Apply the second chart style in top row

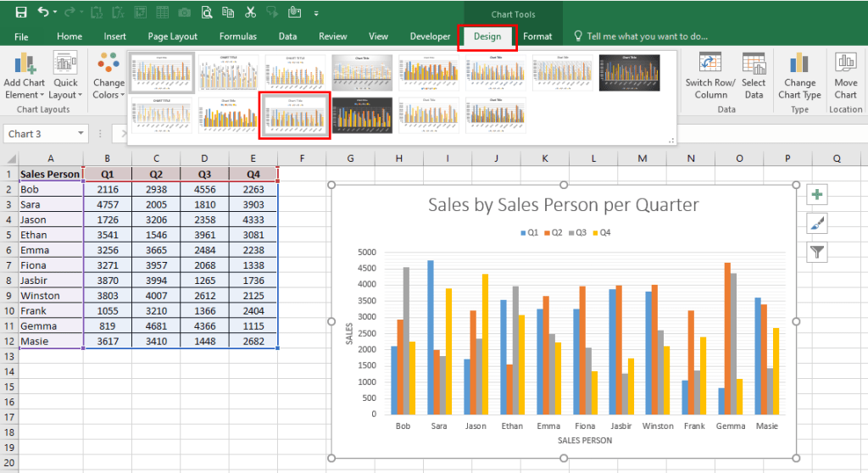tap(228, 73)
